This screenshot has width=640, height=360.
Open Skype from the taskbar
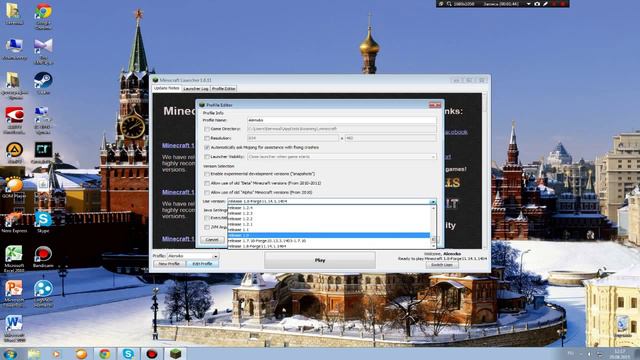click(x=128, y=353)
